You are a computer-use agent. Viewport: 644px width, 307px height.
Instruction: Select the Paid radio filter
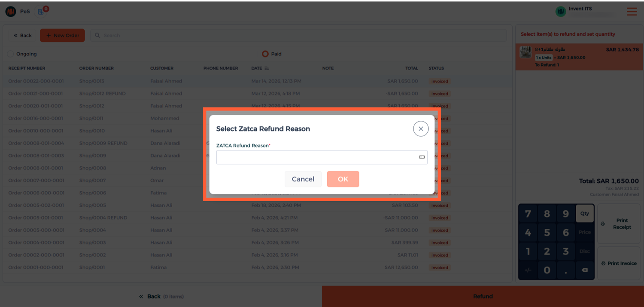point(265,54)
